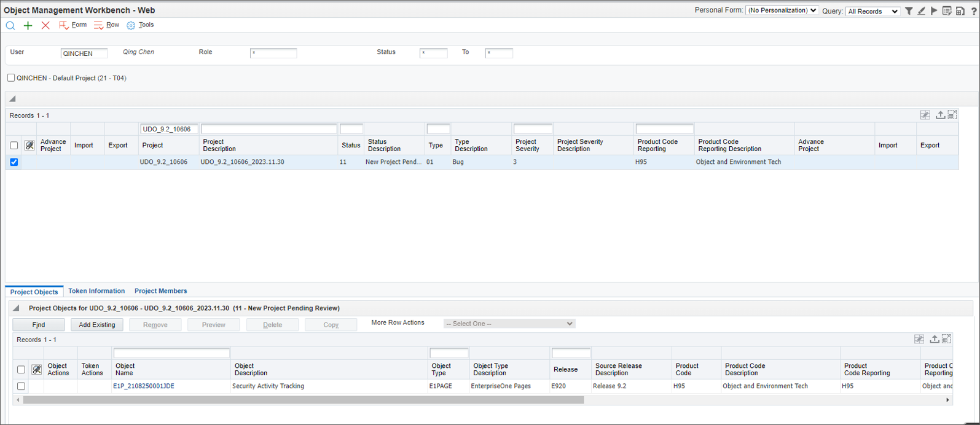Click the Preview button
The image size is (980, 425).
pos(214,325)
